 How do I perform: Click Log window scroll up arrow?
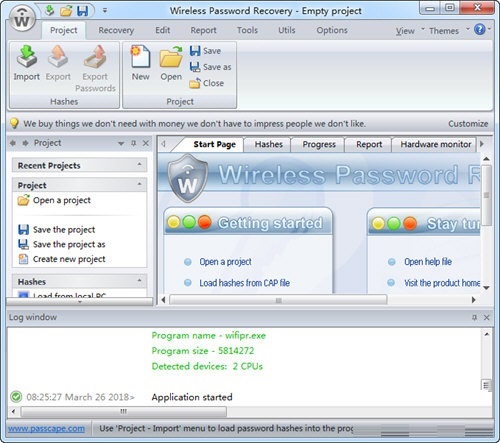(x=487, y=334)
